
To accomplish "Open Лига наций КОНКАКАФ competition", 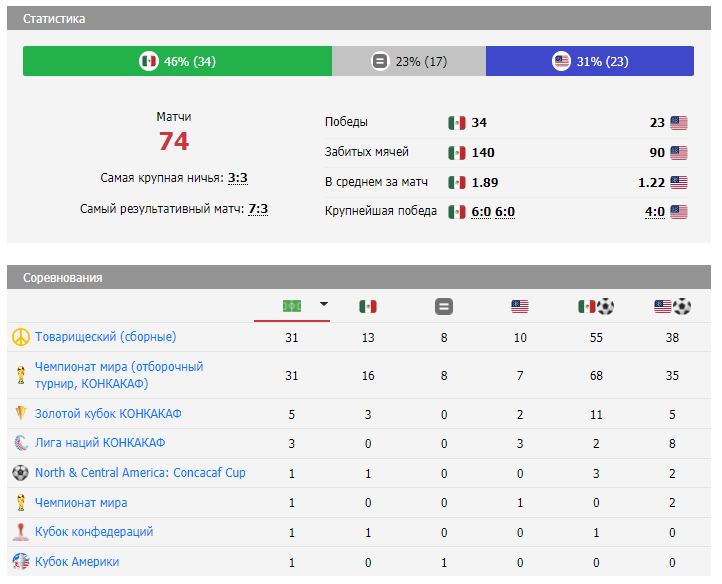I will tap(100, 443).
